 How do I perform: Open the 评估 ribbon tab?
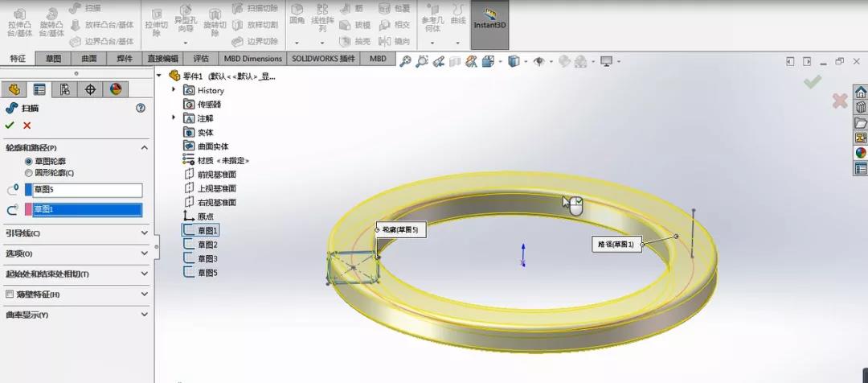pos(201,59)
